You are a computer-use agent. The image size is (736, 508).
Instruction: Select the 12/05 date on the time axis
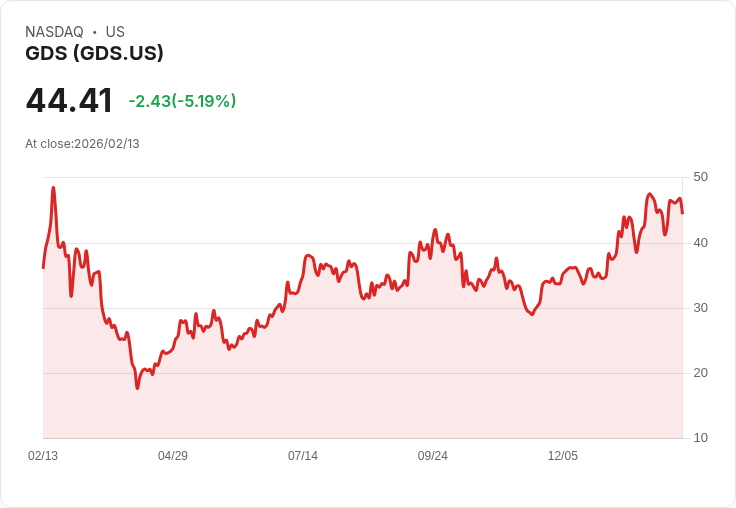click(563, 456)
